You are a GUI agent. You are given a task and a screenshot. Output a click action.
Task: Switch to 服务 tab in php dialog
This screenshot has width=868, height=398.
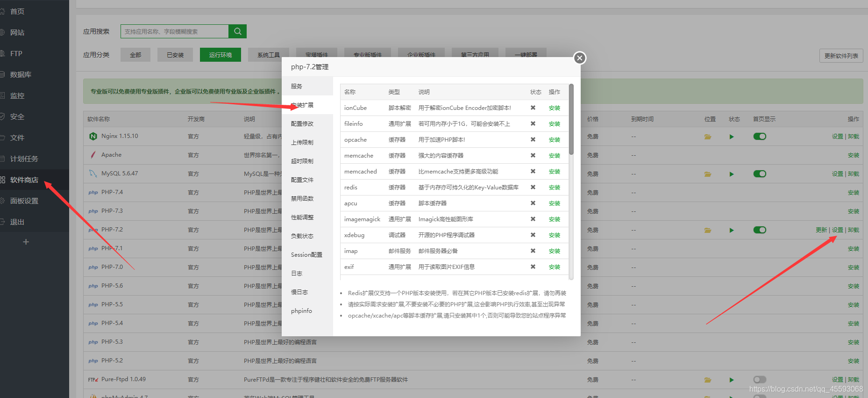(x=307, y=86)
